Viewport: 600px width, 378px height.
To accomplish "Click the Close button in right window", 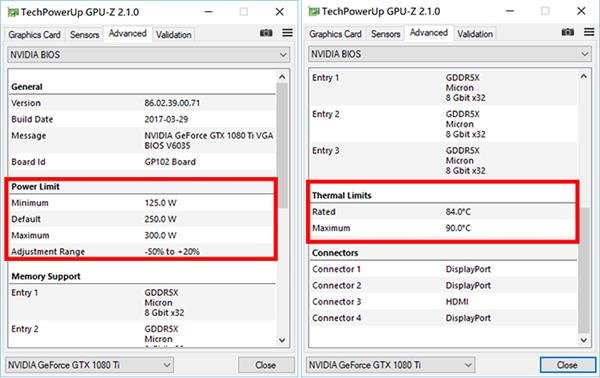I will [567, 365].
